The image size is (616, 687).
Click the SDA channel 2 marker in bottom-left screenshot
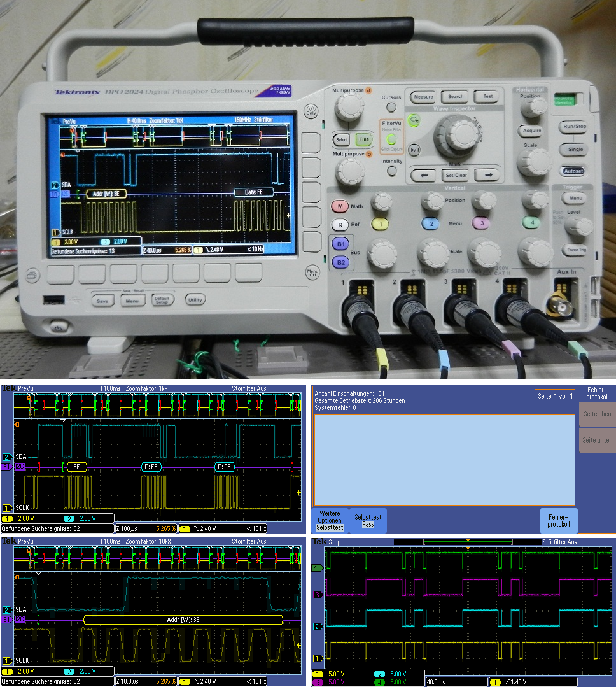tap(8, 609)
